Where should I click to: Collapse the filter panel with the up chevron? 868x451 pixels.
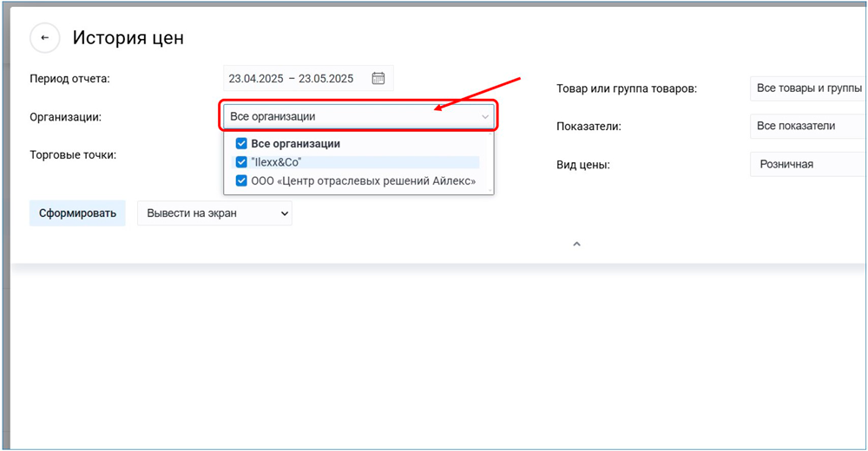(576, 245)
